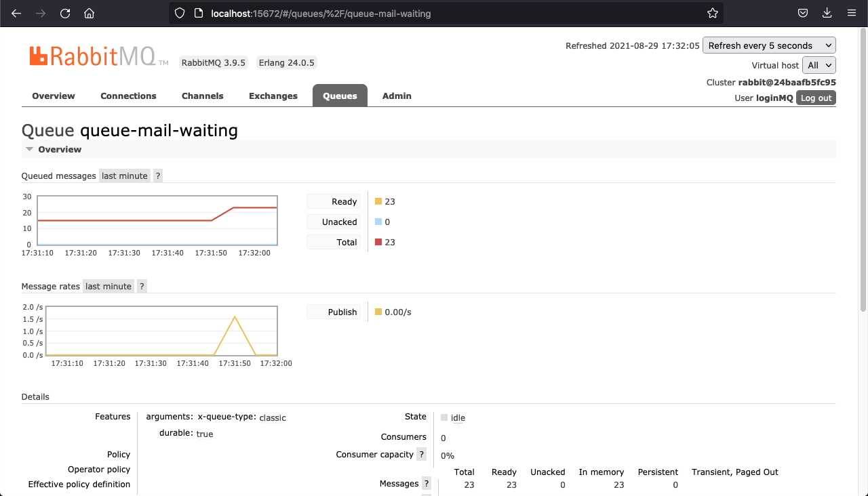
Task: Open help for Message rates
Action: pyautogui.click(x=142, y=286)
